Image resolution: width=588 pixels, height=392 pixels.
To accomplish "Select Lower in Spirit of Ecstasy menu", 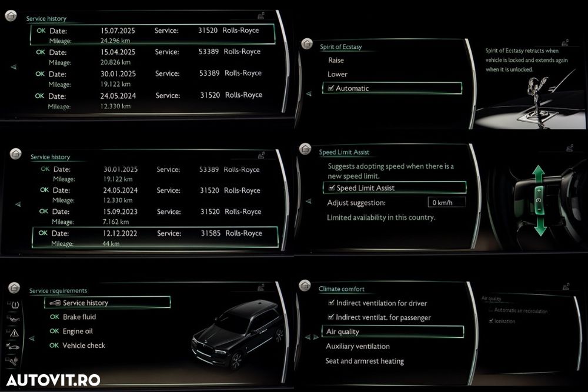I will [x=338, y=74].
